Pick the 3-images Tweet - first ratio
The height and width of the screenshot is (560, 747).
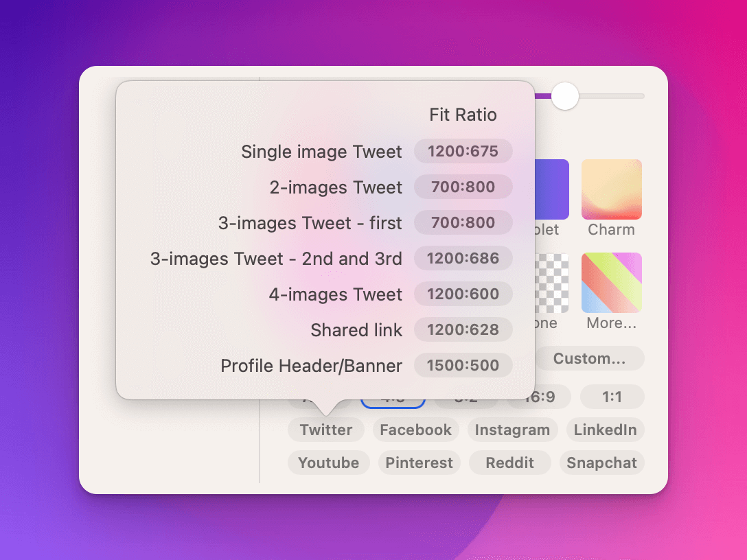(x=463, y=222)
